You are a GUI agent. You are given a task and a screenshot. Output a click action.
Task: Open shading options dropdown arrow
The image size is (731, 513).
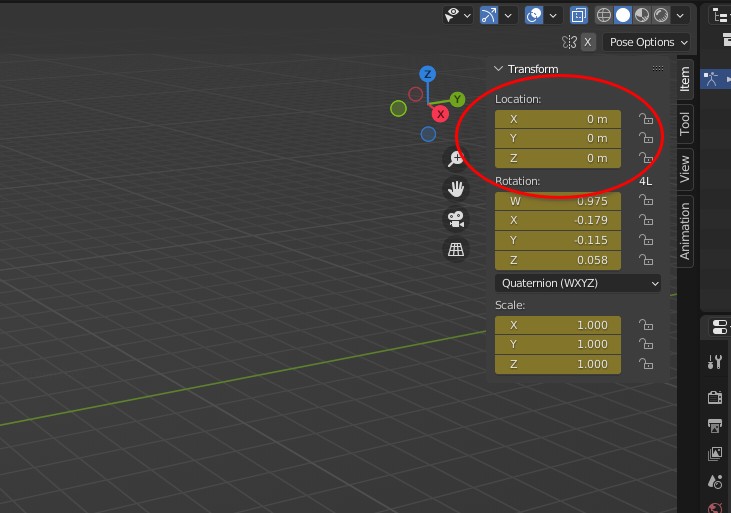click(680, 15)
